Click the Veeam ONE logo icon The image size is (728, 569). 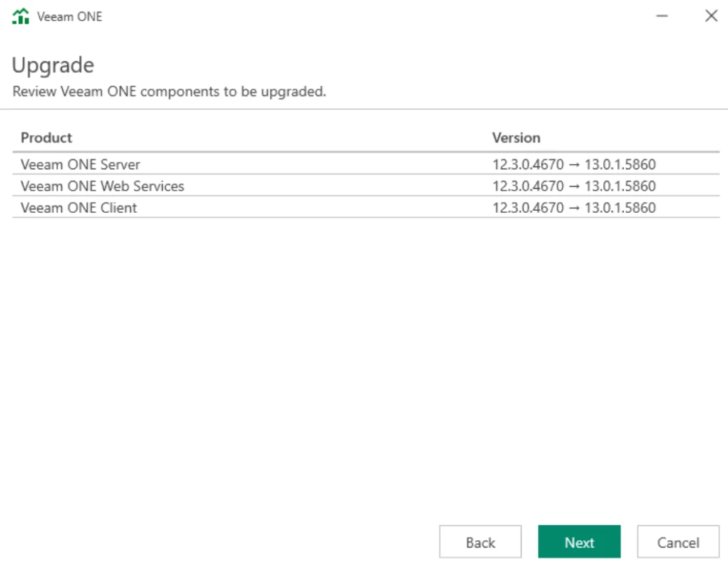tap(21, 16)
